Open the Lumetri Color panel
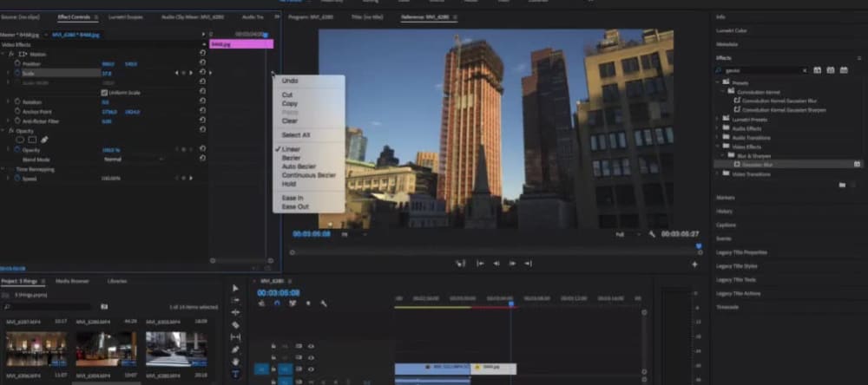This screenshot has height=385, width=868. (x=731, y=30)
